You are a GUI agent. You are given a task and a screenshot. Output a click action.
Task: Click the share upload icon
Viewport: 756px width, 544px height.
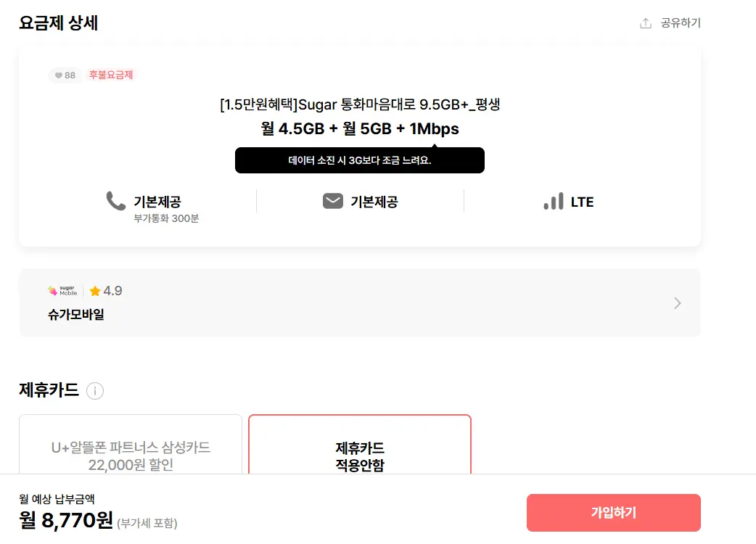[x=645, y=23]
